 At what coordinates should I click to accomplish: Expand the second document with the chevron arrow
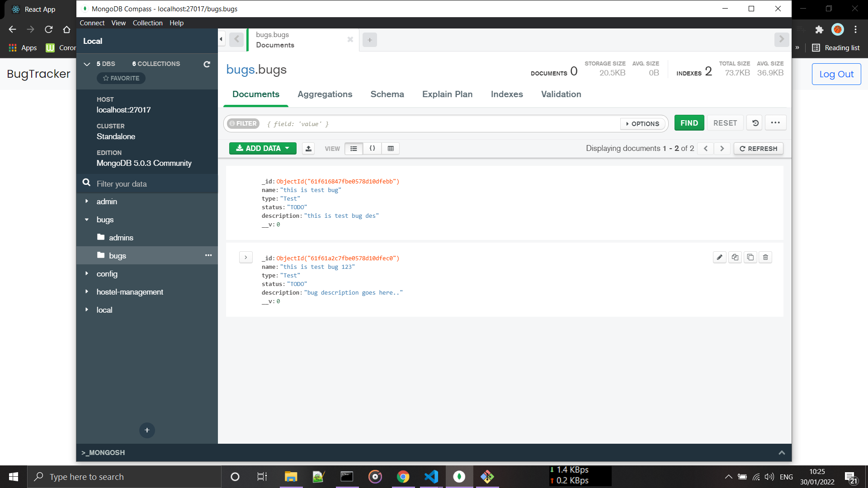point(246,257)
